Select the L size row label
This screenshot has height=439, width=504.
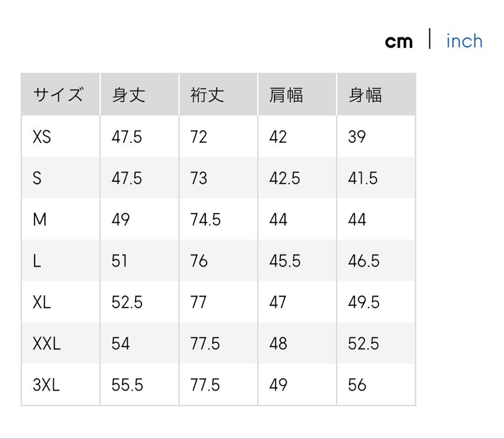tap(37, 261)
